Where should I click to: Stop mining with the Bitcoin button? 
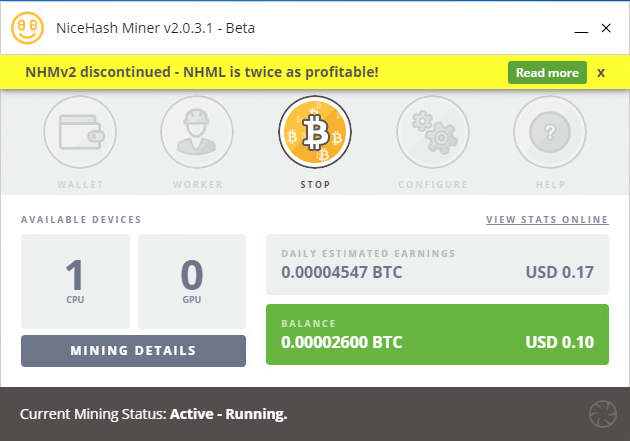tap(315, 132)
